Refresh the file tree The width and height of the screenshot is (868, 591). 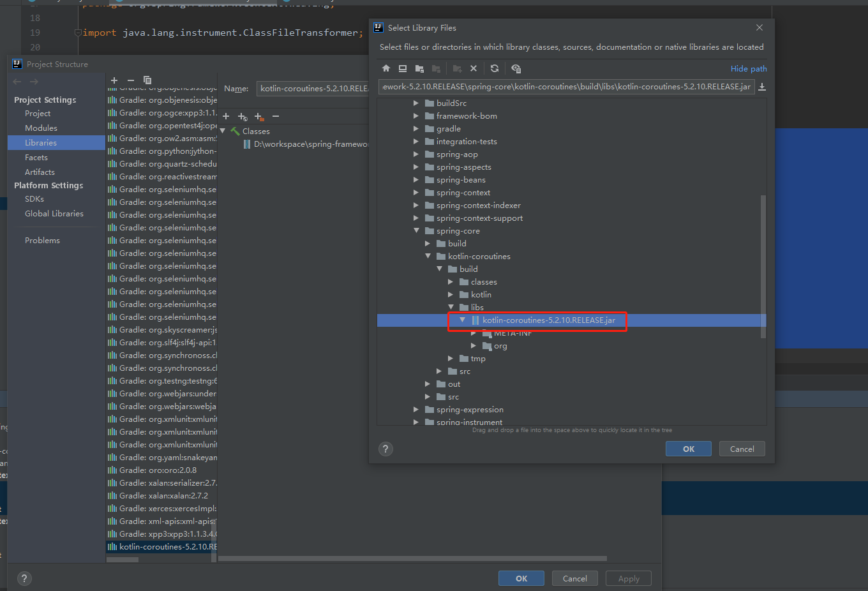point(495,68)
